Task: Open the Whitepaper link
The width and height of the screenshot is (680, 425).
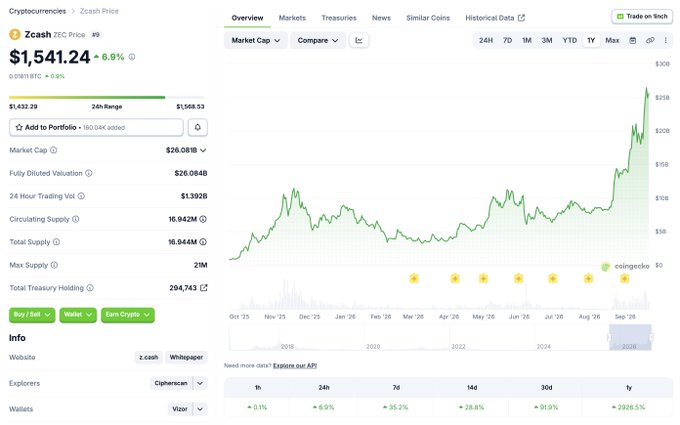Action: [x=186, y=357]
